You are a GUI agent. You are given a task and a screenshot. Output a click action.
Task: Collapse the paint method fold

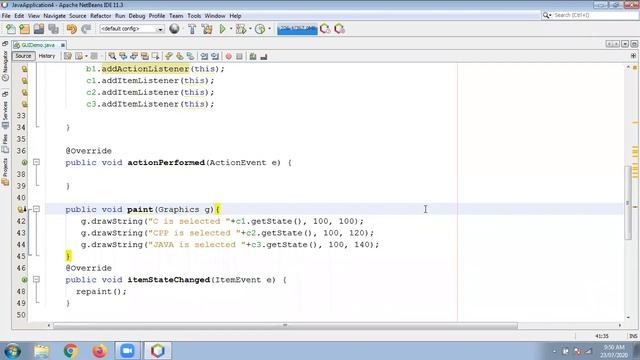point(36,209)
